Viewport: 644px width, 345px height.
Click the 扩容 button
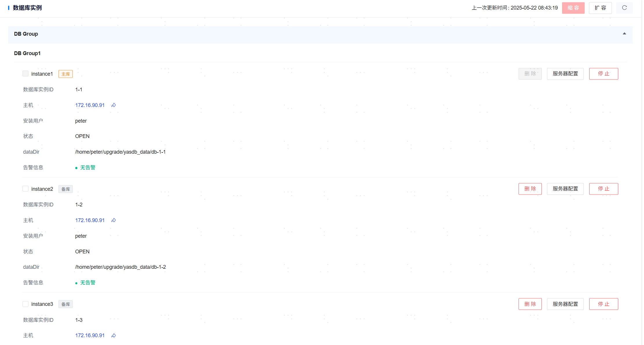coord(600,8)
